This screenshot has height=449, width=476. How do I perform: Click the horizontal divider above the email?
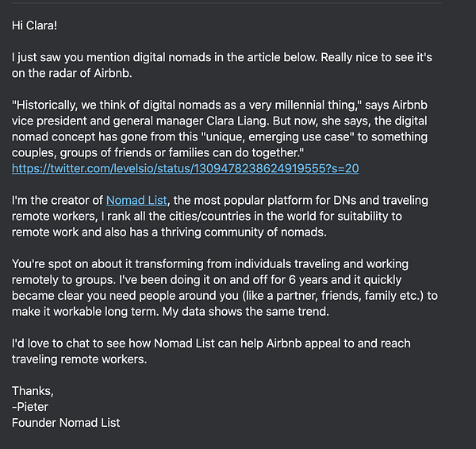(226, 3)
